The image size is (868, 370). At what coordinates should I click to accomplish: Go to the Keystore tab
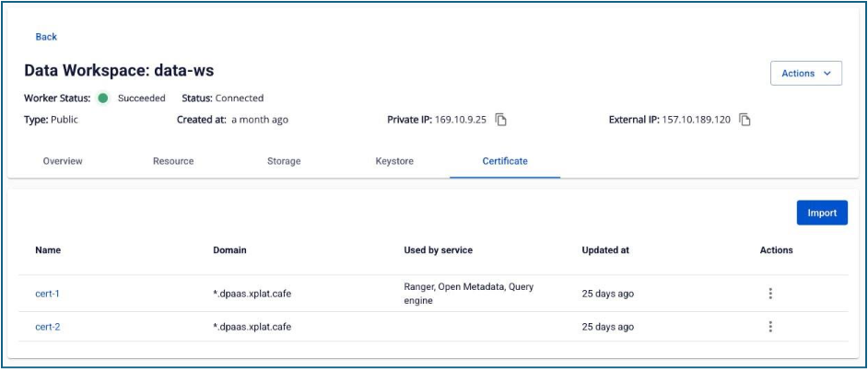(x=394, y=161)
